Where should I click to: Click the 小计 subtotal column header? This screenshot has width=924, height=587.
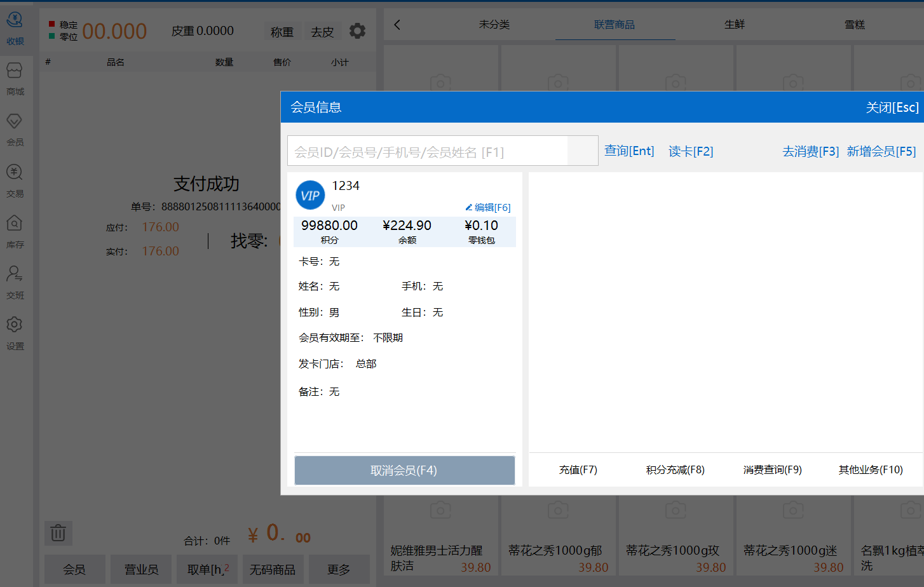coord(340,62)
